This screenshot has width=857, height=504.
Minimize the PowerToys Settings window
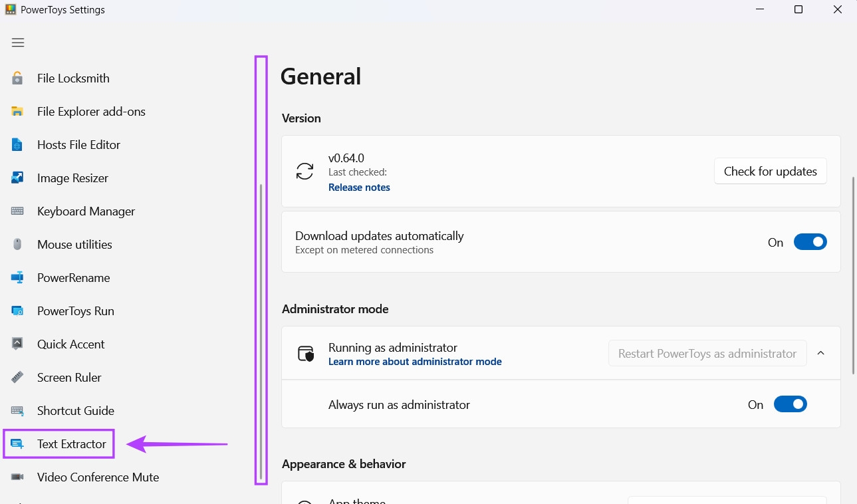760,9
